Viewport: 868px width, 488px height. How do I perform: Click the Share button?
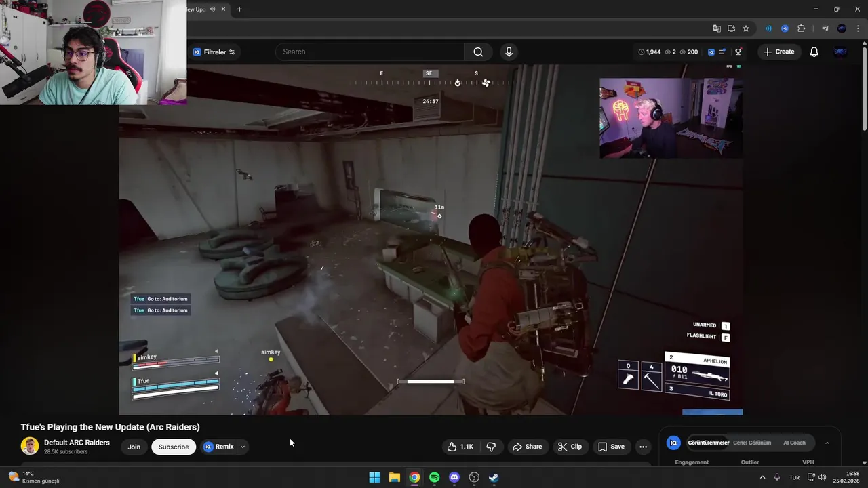[527, 447]
